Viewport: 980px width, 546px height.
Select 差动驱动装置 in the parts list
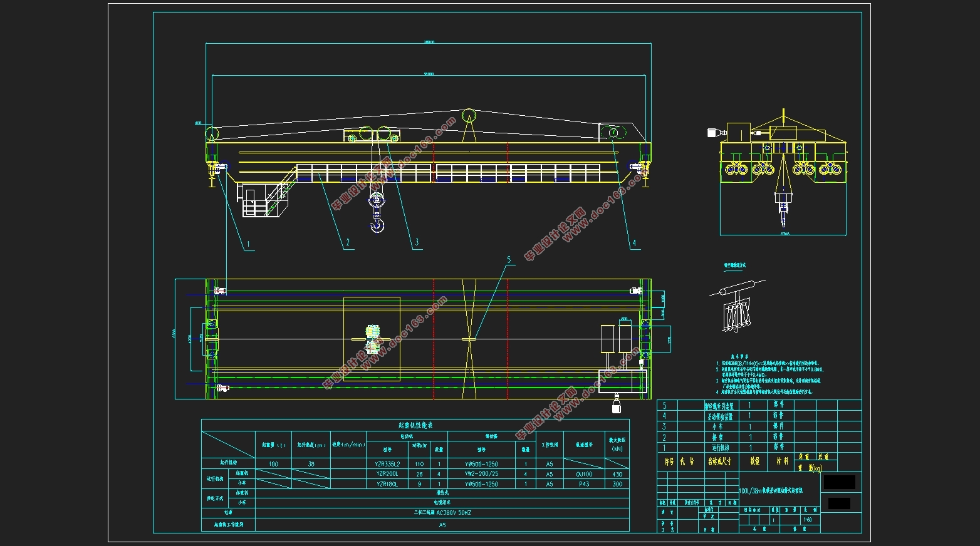(x=720, y=416)
